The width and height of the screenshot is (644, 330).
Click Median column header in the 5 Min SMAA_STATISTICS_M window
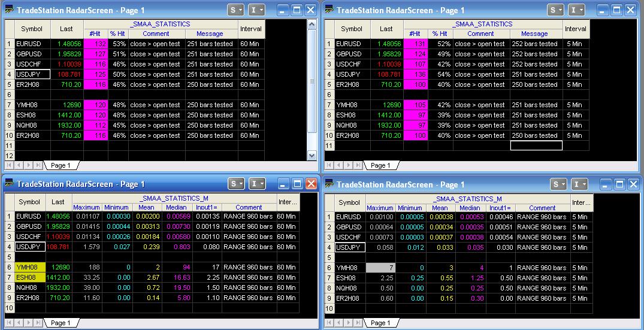[x=470, y=208]
